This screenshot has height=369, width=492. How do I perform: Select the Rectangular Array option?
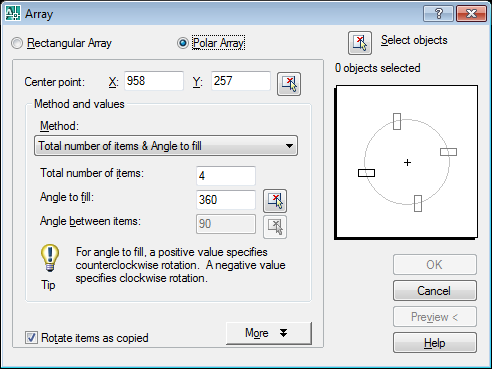pyautogui.click(x=61, y=43)
